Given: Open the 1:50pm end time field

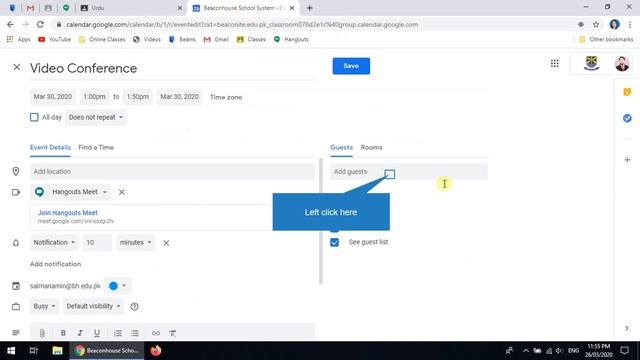Looking at the screenshot, I should [x=138, y=97].
